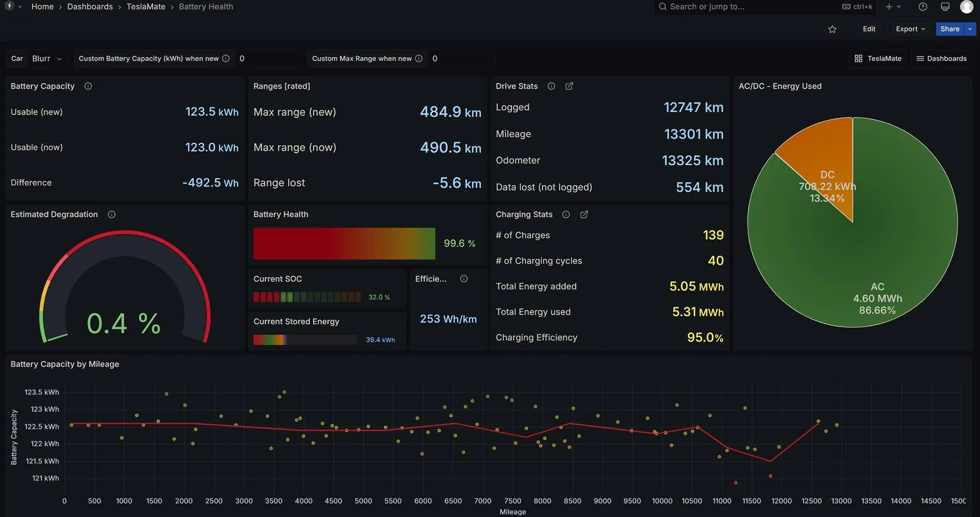Open the TeslaMate dashboards link
This screenshot has width=980, height=517.
878,59
